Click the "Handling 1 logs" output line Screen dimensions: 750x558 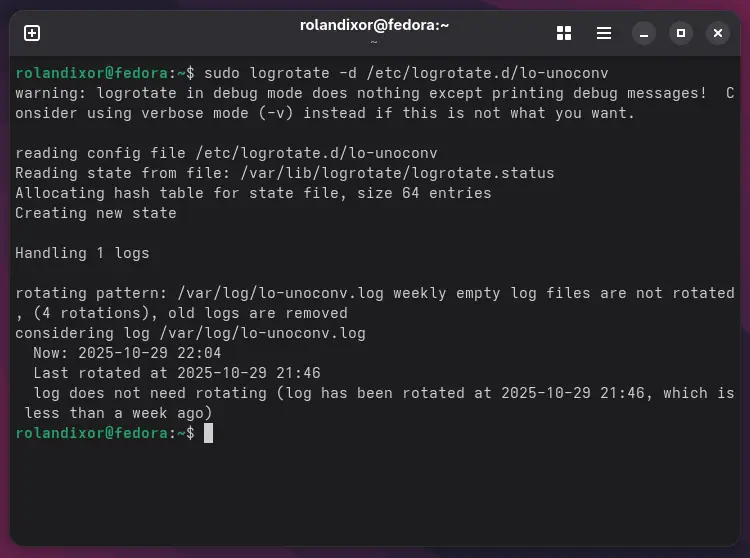click(82, 253)
